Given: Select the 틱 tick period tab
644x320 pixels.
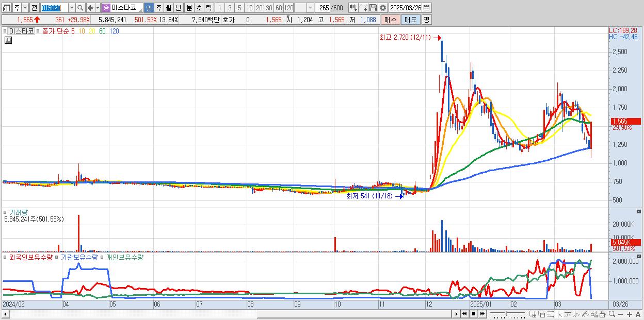Looking at the screenshot, I should 208,8.
